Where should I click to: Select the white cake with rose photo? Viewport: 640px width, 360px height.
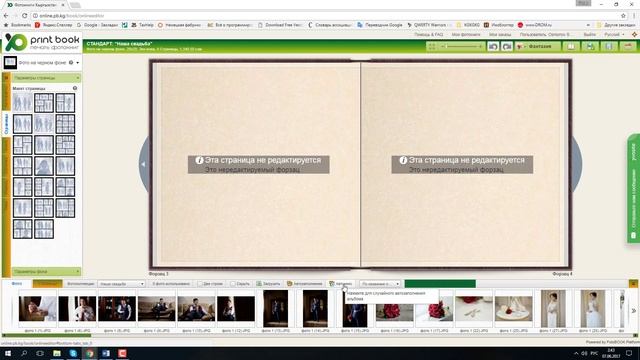click(x=513, y=309)
